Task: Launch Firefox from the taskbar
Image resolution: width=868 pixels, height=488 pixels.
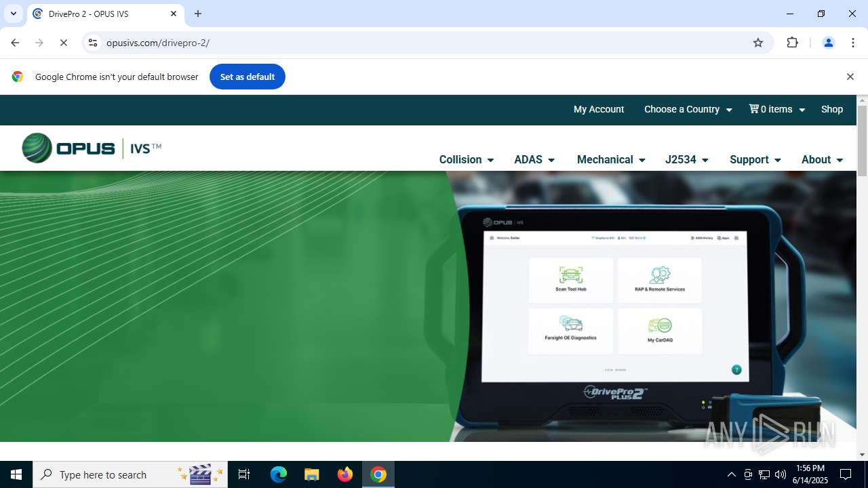Action: tap(345, 474)
